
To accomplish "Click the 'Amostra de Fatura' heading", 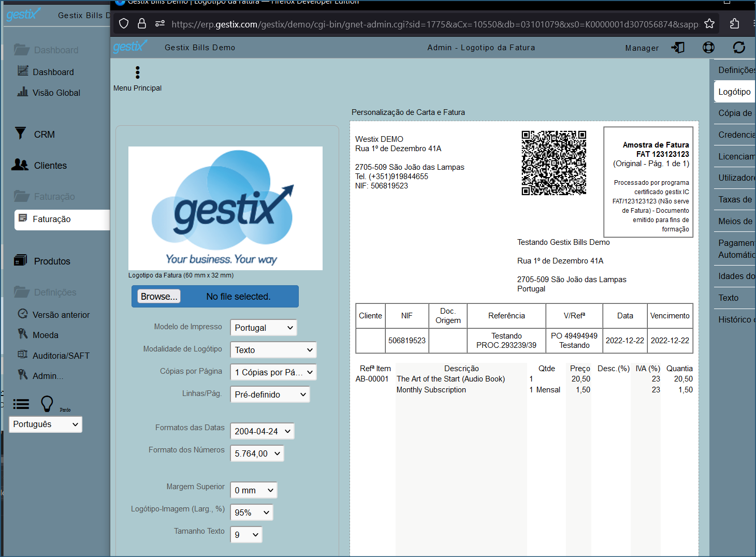I will (x=656, y=145).
